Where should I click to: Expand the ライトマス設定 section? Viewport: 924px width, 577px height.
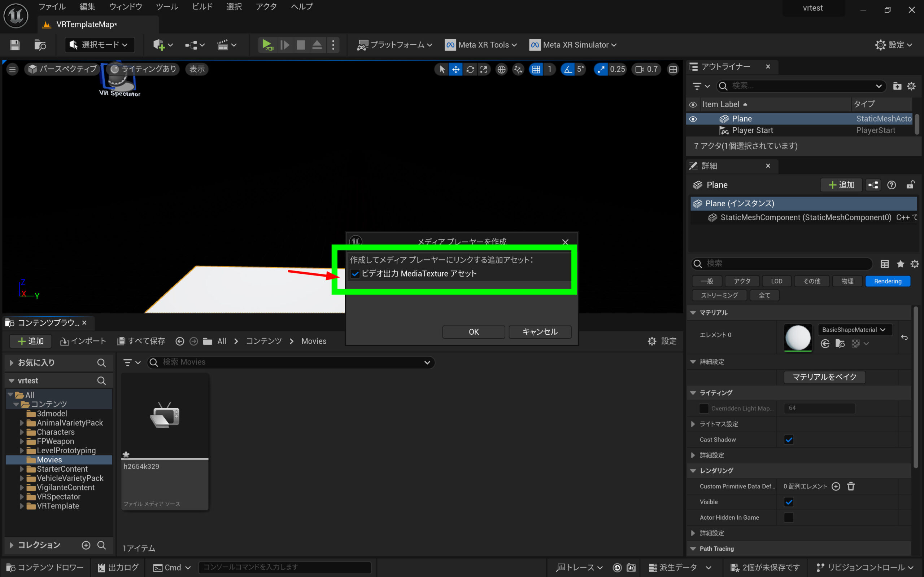pos(693,424)
